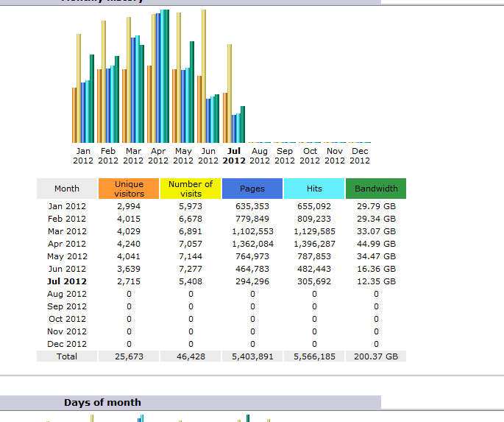Select the bold Jul 2012 table row label
The image size is (504, 422).
tap(67, 281)
